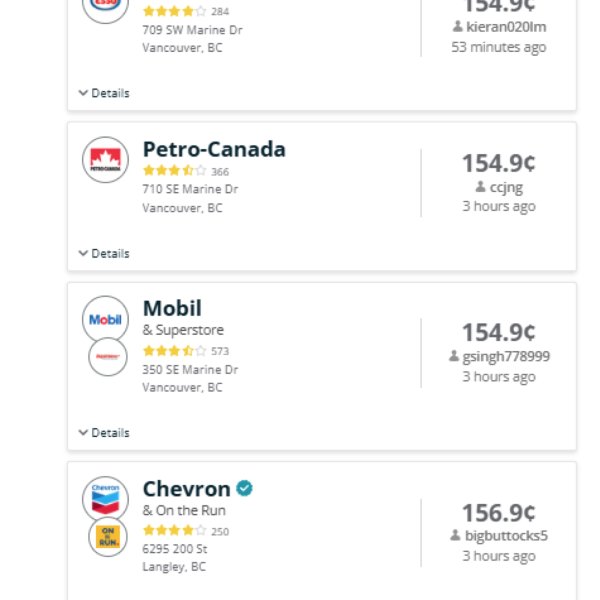Expand Details for Petro-Canada station
This screenshot has width=600, height=600.
click(x=103, y=254)
